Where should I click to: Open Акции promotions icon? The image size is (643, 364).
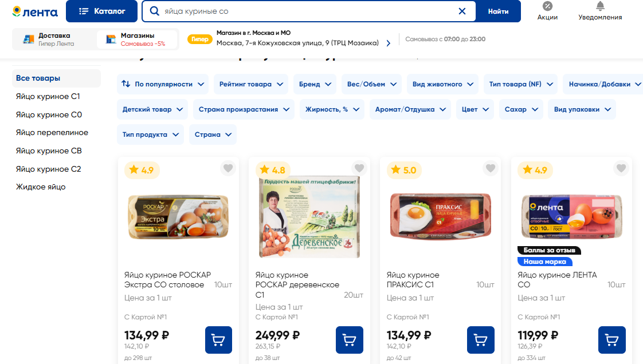coord(547,11)
